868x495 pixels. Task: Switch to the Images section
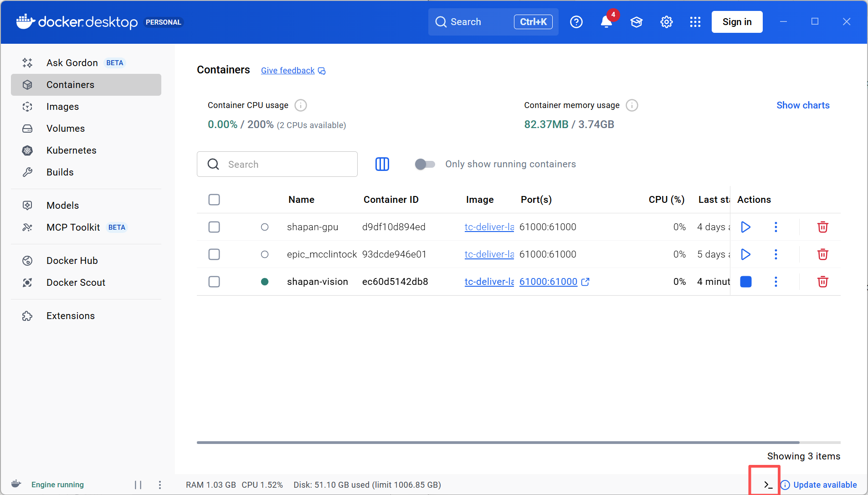63,106
